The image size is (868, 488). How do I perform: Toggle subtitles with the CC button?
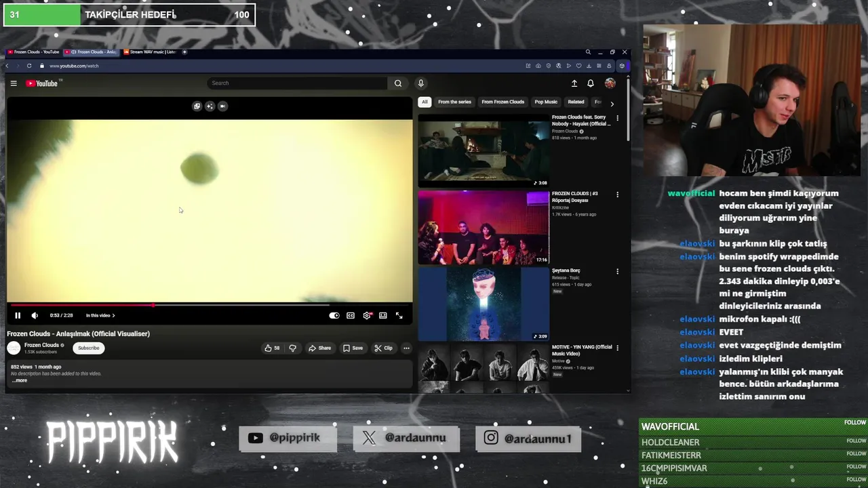(351, 315)
